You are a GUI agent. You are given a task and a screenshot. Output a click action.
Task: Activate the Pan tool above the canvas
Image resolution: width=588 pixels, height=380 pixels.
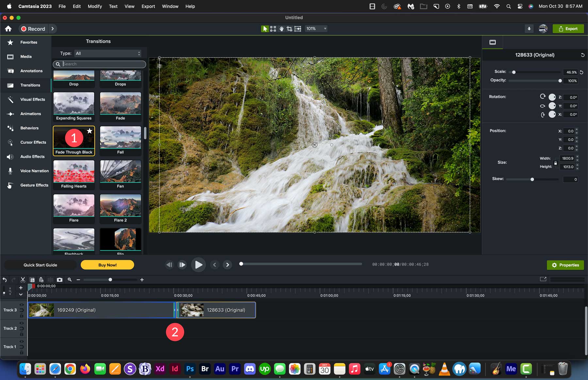pyautogui.click(x=281, y=29)
